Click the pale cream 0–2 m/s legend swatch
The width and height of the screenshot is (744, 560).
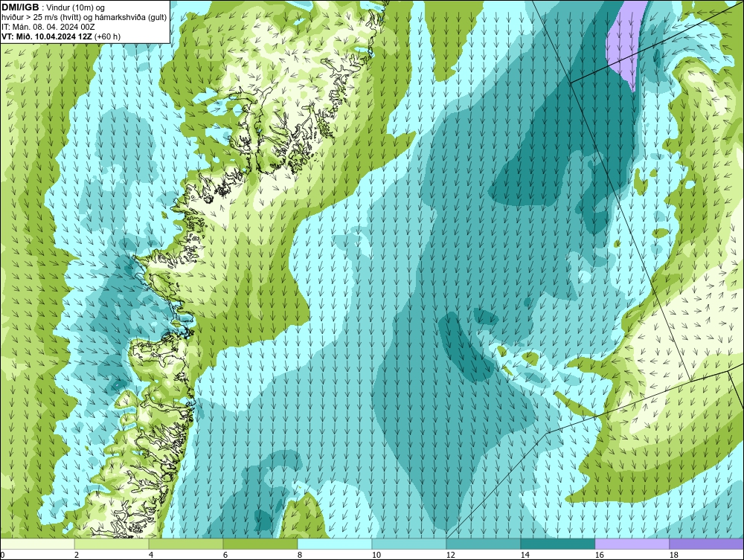[x=37, y=544]
